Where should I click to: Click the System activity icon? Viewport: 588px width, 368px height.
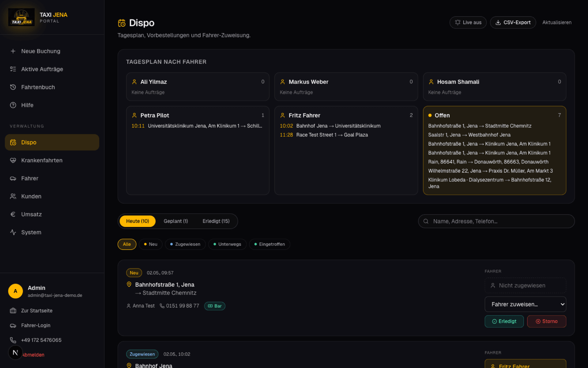pyautogui.click(x=13, y=232)
